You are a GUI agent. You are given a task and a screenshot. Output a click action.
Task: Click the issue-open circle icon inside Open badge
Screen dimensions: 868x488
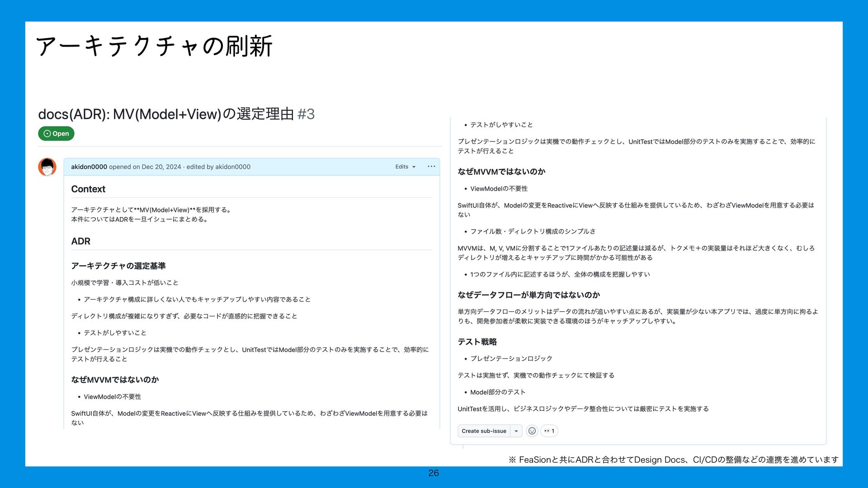[x=47, y=134]
